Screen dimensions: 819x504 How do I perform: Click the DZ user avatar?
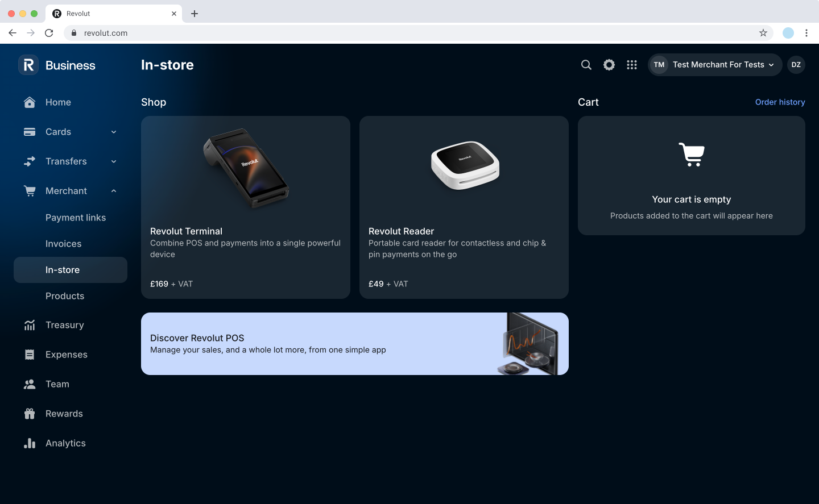796,65
